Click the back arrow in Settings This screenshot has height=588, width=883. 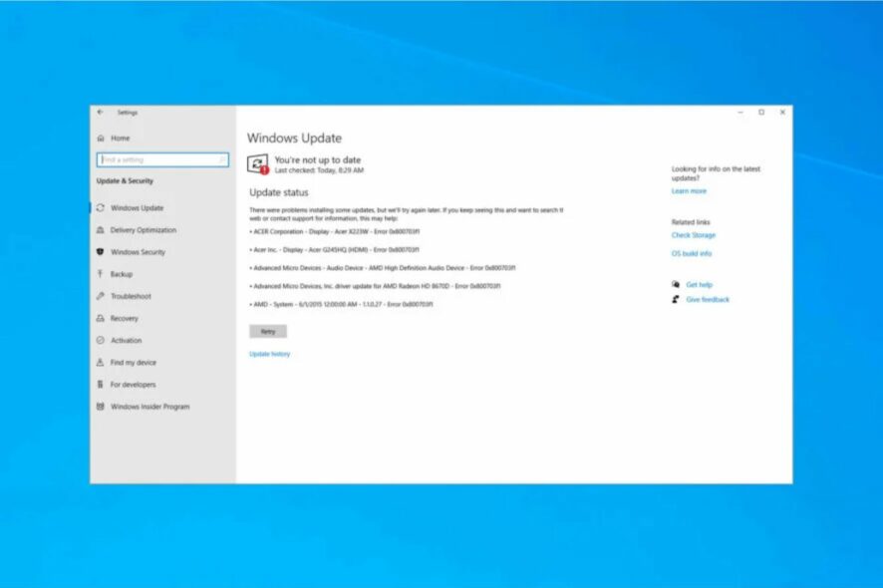(101, 112)
